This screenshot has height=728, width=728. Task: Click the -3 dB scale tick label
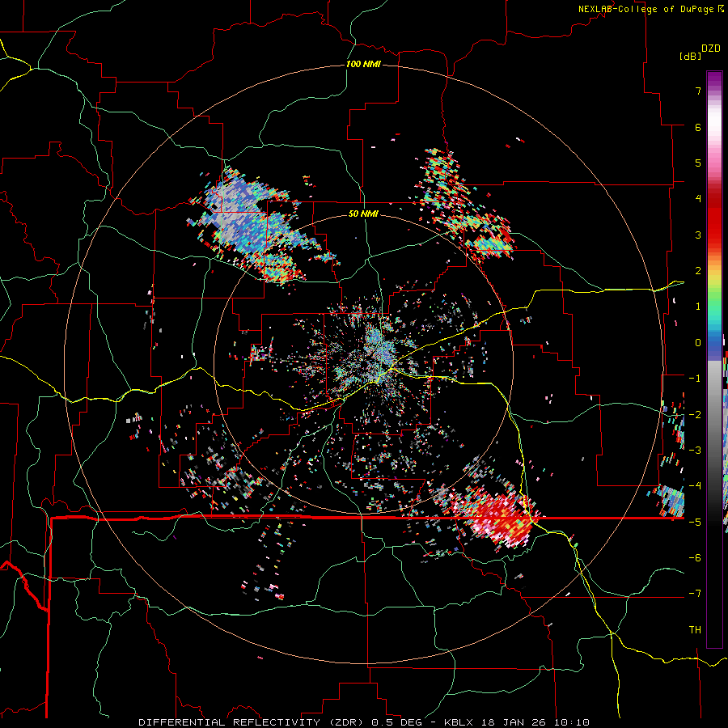(x=695, y=451)
